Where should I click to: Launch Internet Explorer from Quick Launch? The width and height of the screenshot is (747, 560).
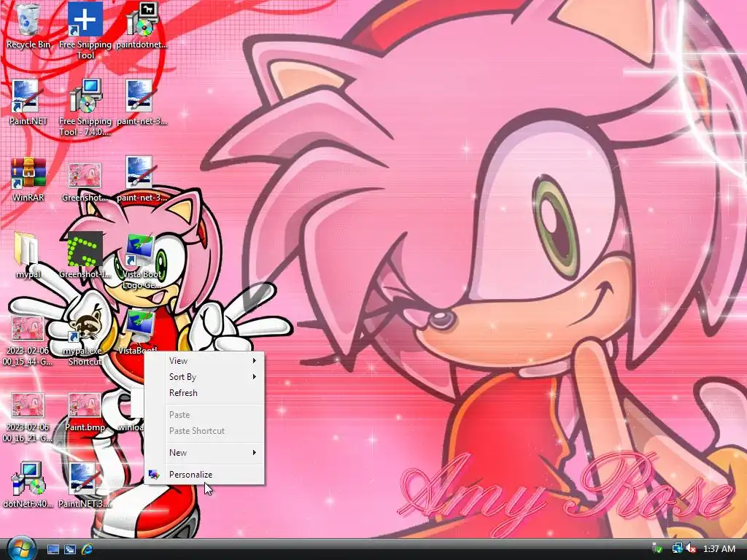click(87, 549)
